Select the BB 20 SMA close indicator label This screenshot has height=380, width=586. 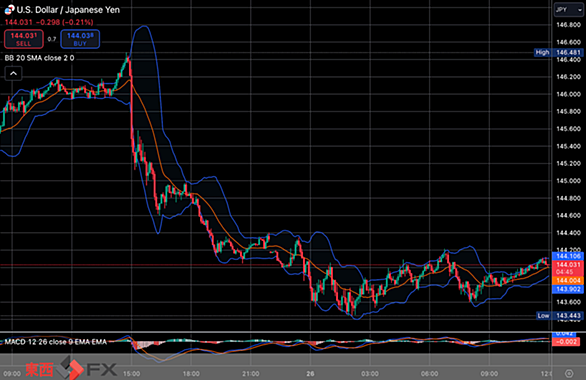tap(39, 58)
